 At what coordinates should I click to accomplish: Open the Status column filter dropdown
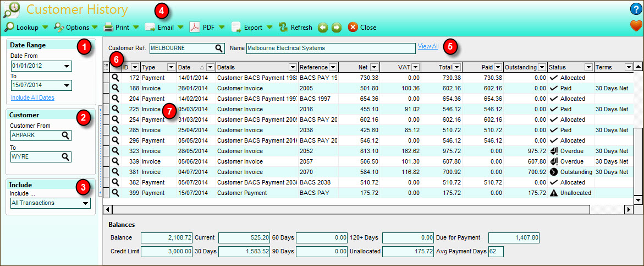coord(588,67)
